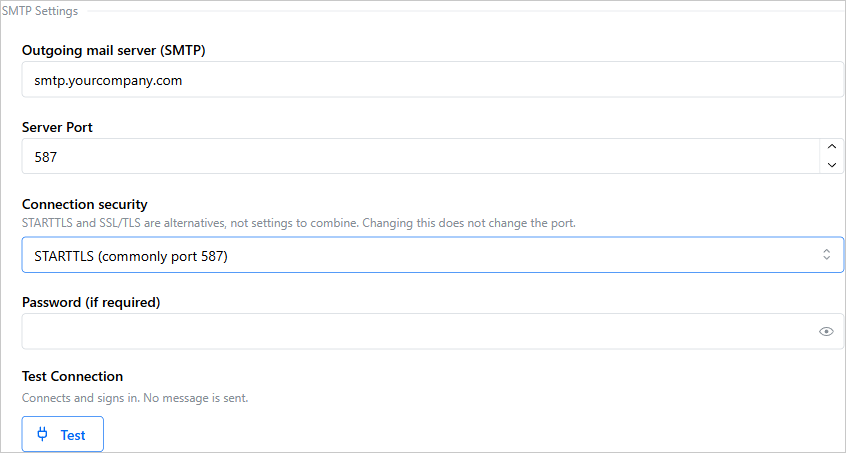
Task: Click the Test connection button
Action: [63, 434]
